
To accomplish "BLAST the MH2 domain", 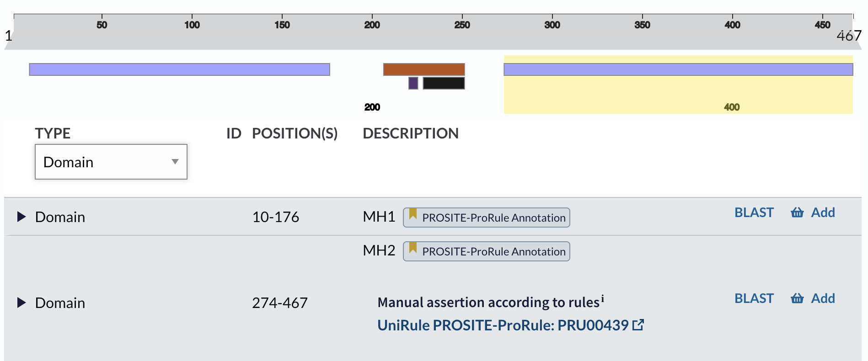I will point(754,298).
